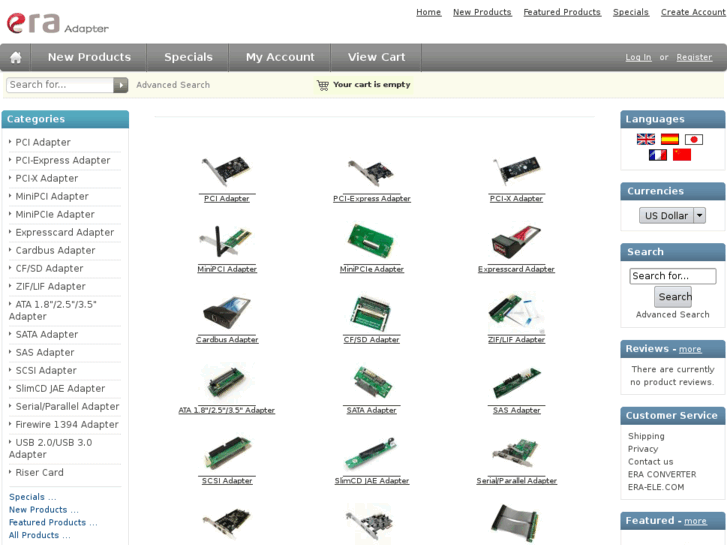Select SCSI Adapter in Categories list
The height and width of the screenshot is (545, 727).
point(46,371)
